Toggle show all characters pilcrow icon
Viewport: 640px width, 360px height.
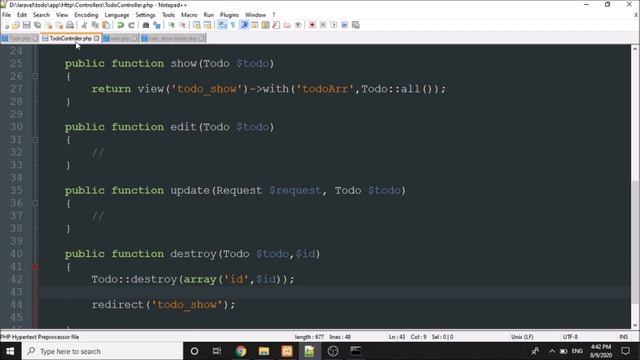pos(233,25)
